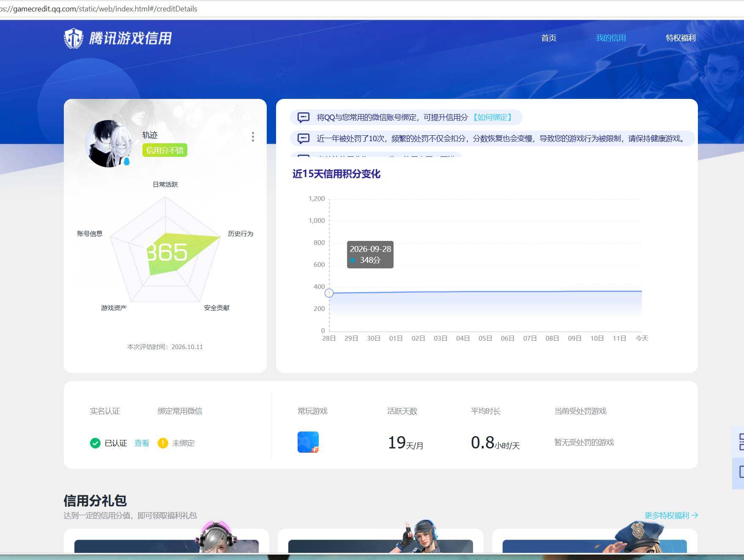Click the first gift pack card with pink-headphone character
This screenshot has width=744, height=560.
click(166, 541)
